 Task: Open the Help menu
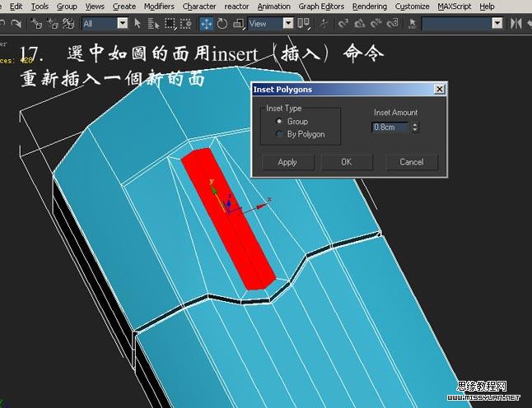coord(487,6)
